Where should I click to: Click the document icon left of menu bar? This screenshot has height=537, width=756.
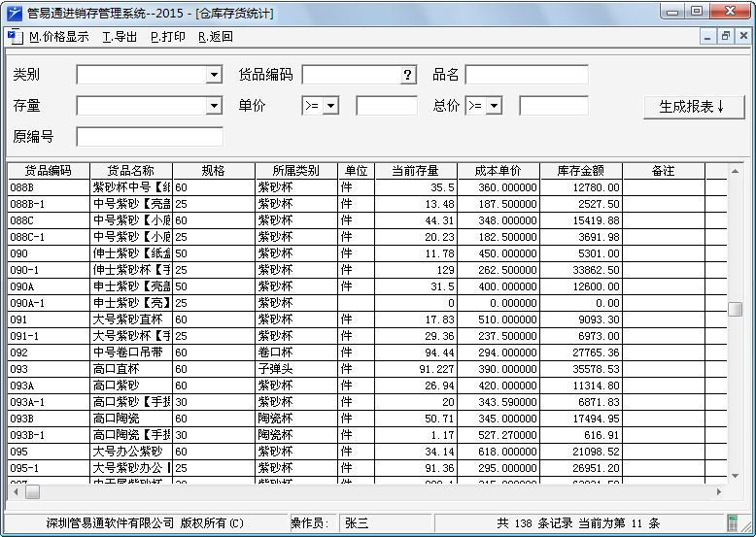[x=14, y=37]
